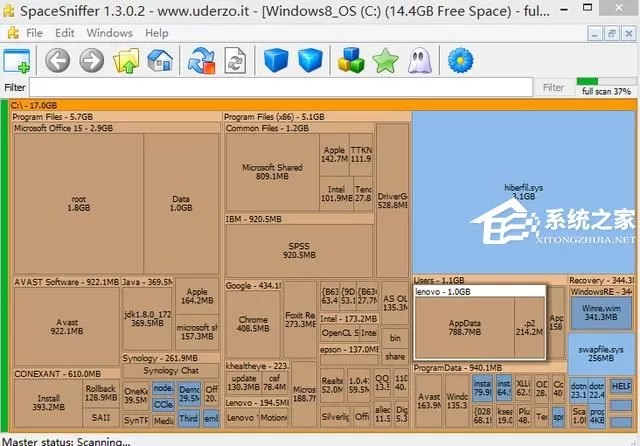Open the Windows menu
The height and width of the screenshot is (446, 640).
coord(109,33)
